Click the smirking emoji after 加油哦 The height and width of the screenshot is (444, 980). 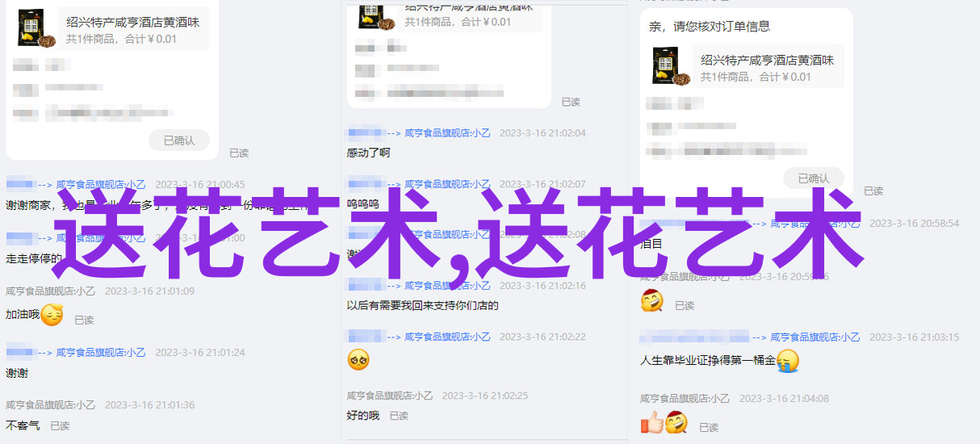pyautogui.click(x=52, y=315)
